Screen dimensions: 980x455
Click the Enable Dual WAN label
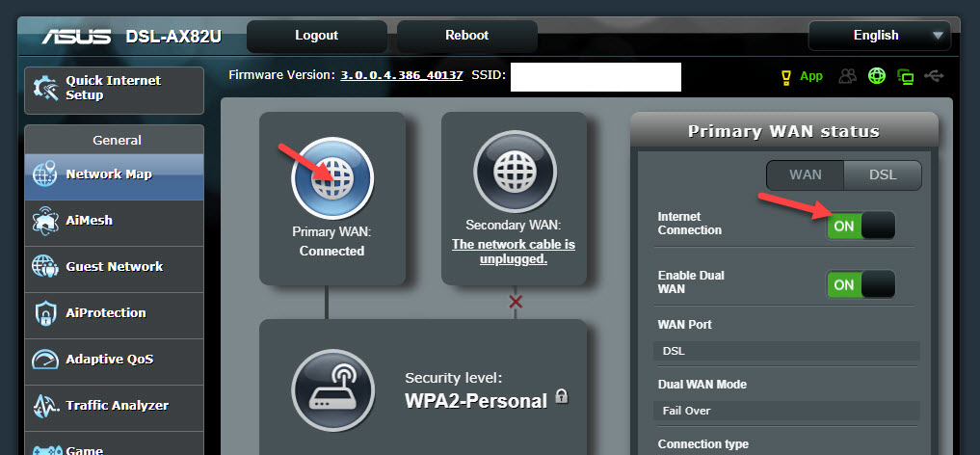(x=691, y=281)
